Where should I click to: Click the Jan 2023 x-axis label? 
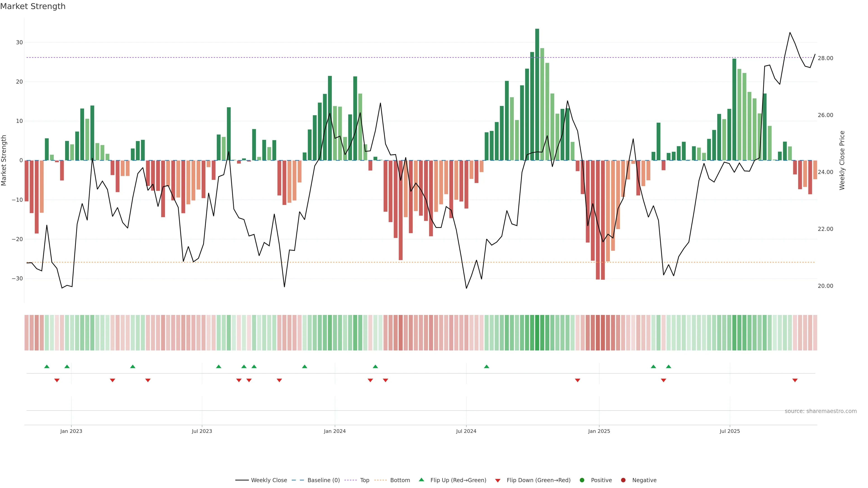71,431
